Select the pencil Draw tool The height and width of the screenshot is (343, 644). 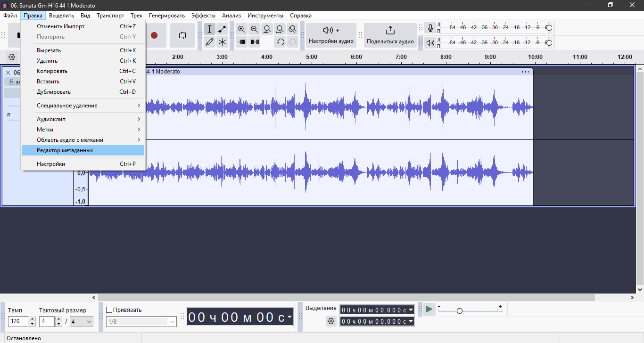tap(210, 41)
